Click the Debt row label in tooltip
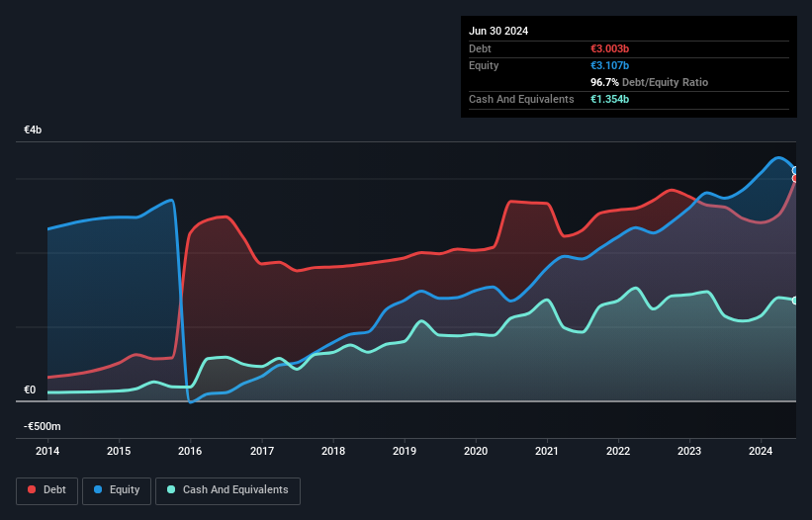 [x=480, y=48]
